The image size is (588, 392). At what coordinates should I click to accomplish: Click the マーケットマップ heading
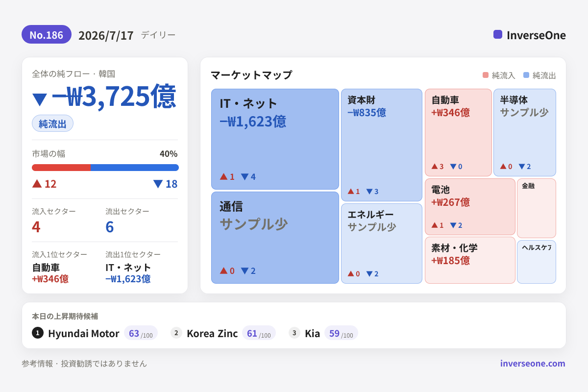tap(251, 75)
